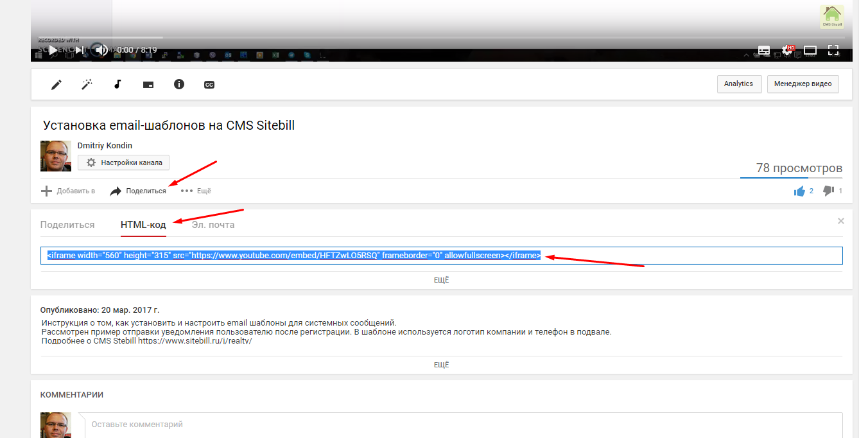Click the КОММЕНТАРИИ heading
The height and width of the screenshot is (438, 868).
point(72,394)
